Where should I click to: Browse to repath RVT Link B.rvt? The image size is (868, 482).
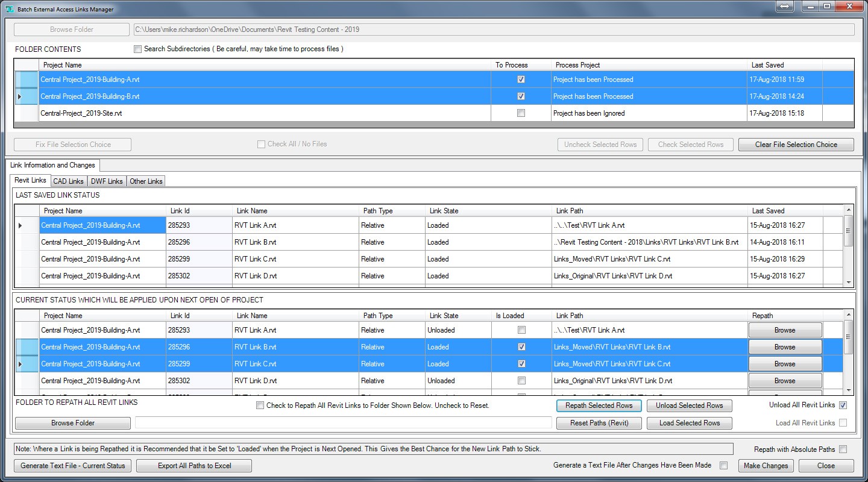[x=785, y=347]
